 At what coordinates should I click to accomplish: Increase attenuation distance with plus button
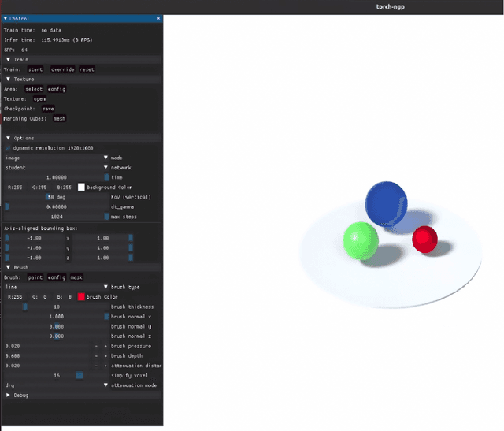pyautogui.click(x=106, y=366)
